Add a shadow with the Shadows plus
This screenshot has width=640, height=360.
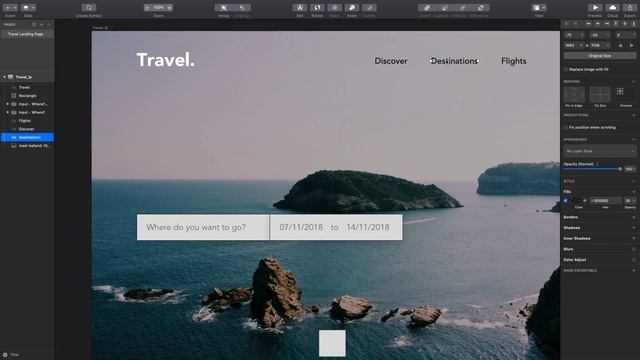(x=634, y=228)
